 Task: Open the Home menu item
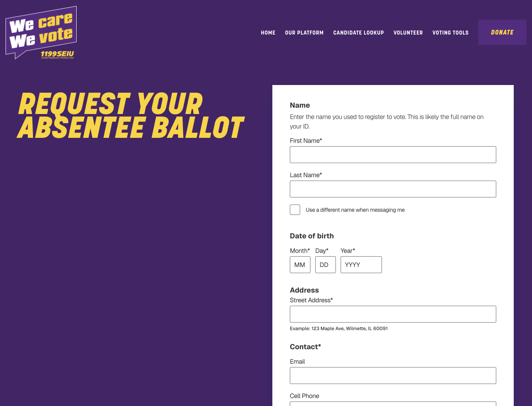[268, 33]
